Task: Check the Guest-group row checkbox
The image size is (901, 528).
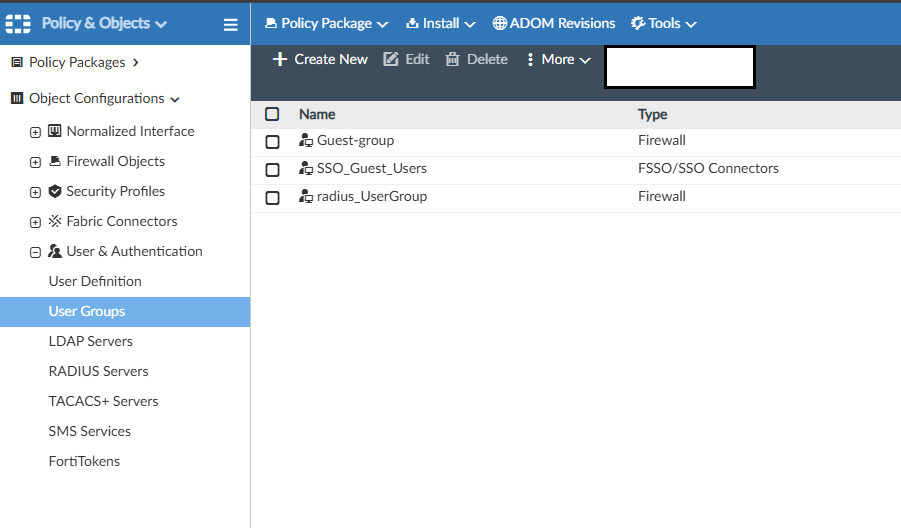Action: [272, 142]
